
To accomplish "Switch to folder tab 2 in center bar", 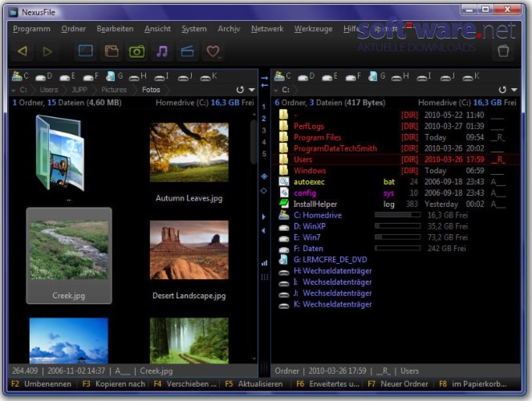I will point(264,119).
